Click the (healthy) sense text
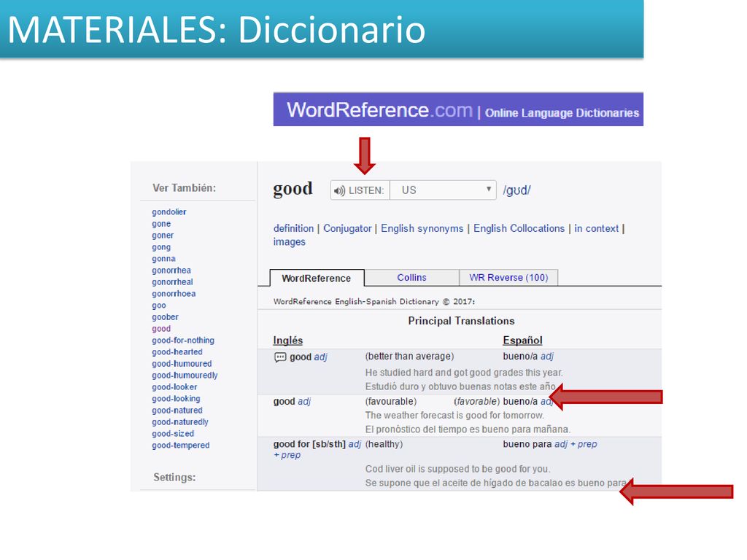Viewport: 747px width, 560px height. (x=384, y=444)
